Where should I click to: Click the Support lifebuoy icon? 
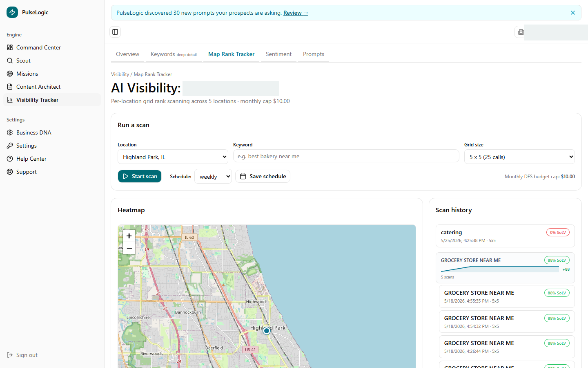pyautogui.click(x=10, y=172)
